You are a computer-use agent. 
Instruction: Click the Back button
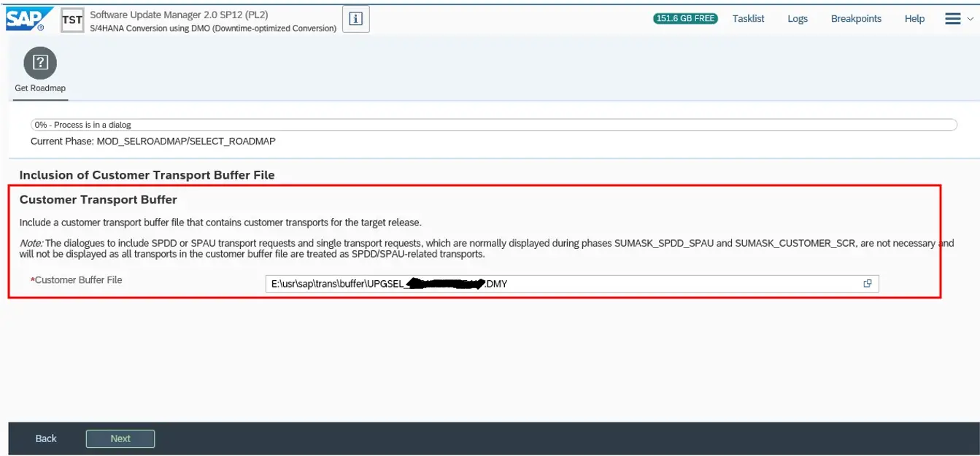(x=46, y=438)
